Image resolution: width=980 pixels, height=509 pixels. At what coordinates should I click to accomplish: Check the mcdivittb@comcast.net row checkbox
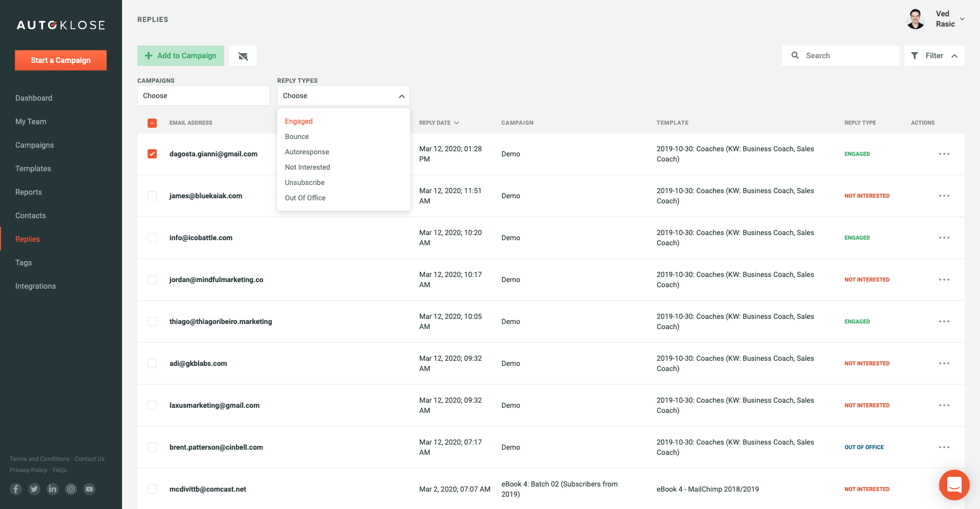tap(152, 489)
